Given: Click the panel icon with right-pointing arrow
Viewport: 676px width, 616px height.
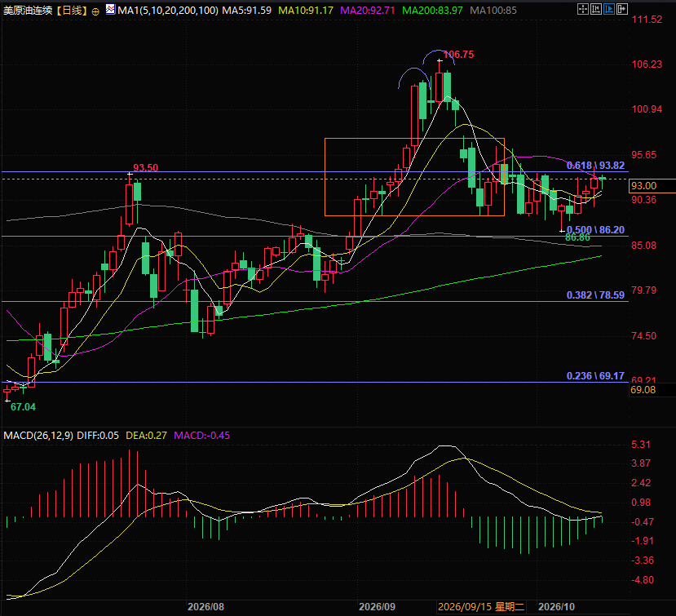Looking at the screenshot, I should pos(622,9).
